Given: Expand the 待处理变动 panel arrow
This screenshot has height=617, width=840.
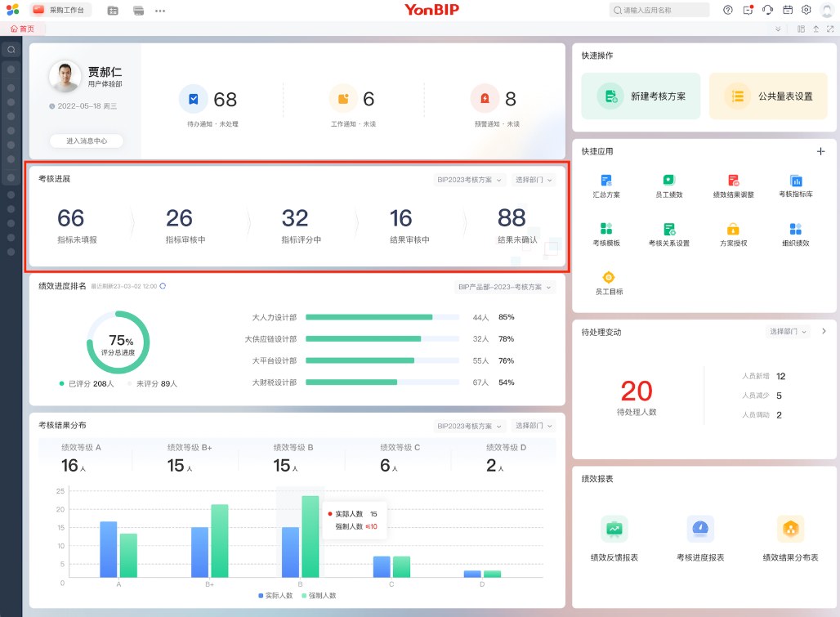Looking at the screenshot, I should point(824,331).
